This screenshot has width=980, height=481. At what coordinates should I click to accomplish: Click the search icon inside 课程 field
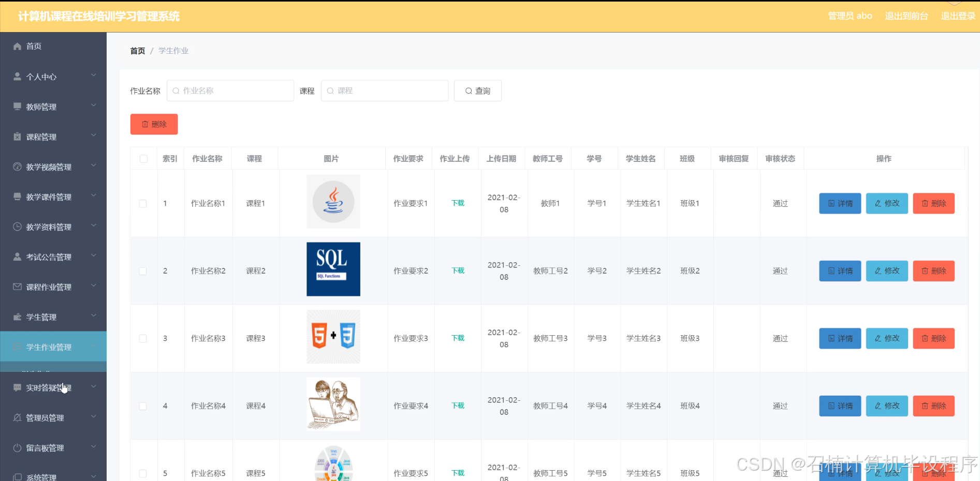coord(330,91)
